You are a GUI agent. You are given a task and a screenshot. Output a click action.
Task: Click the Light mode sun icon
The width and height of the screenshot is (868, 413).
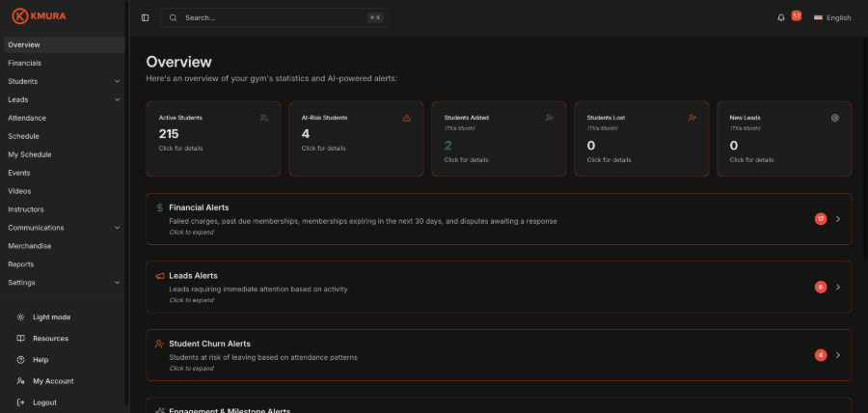[x=20, y=317]
